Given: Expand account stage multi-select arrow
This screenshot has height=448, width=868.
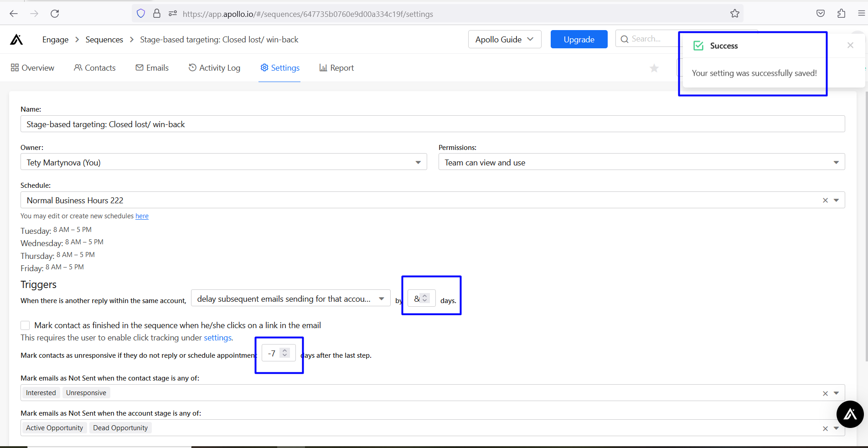Looking at the screenshot, I should tap(836, 428).
